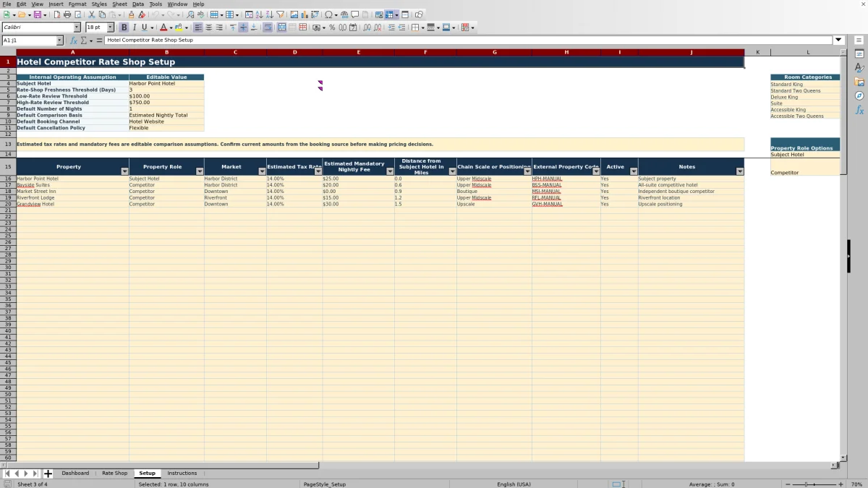
Task: Click the Save document icon
Action: click(37, 14)
